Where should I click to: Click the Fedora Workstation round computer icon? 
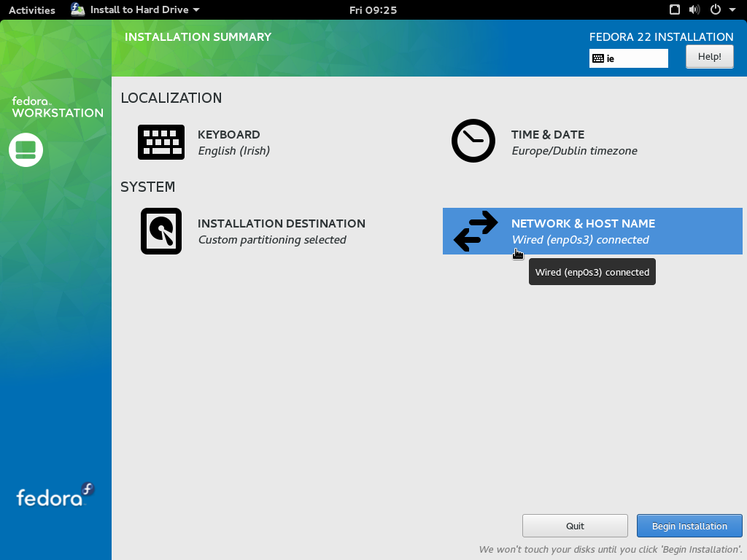(x=26, y=150)
